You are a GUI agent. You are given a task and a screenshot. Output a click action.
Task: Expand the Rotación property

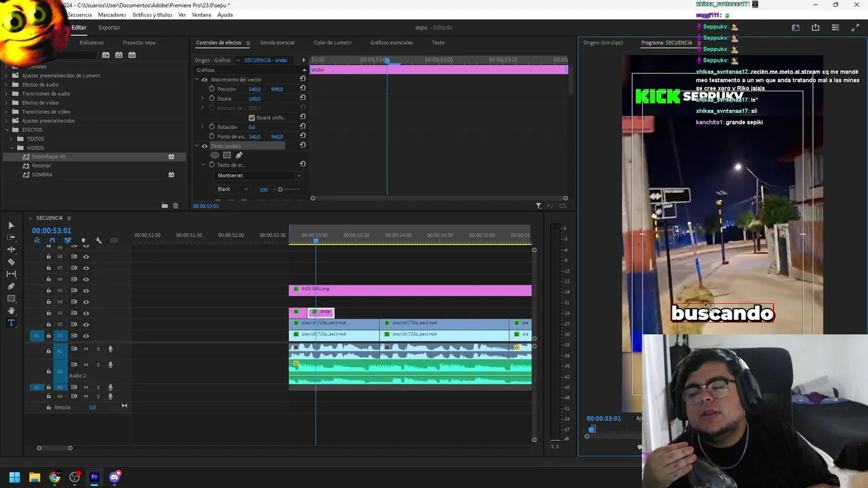pos(202,127)
